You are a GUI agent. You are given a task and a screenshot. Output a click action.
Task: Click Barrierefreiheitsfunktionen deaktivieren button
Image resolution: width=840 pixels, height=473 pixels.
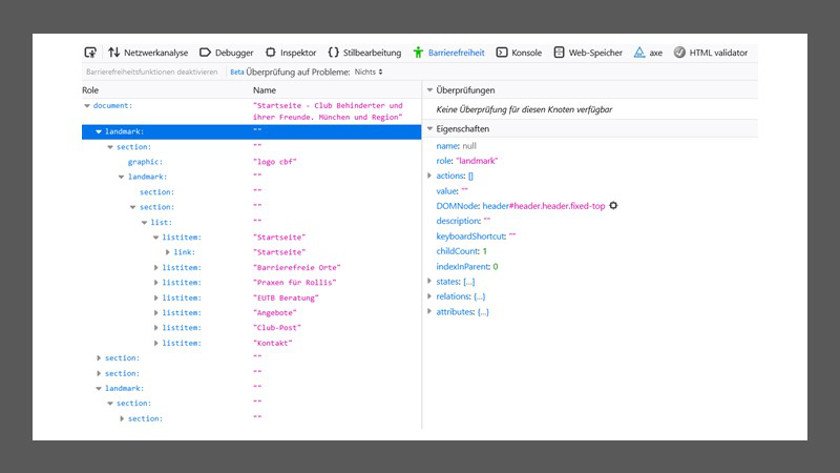(x=152, y=72)
